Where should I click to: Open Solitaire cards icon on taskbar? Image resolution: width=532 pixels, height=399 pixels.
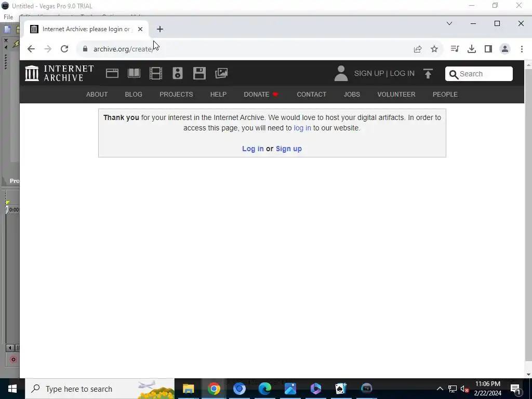[341, 389]
